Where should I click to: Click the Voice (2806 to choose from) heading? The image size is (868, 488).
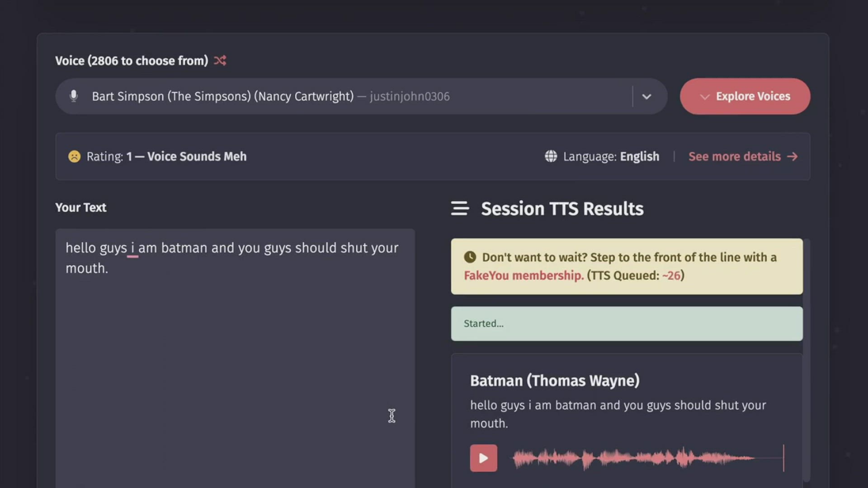pyautogui.click(x=132, y=61)
